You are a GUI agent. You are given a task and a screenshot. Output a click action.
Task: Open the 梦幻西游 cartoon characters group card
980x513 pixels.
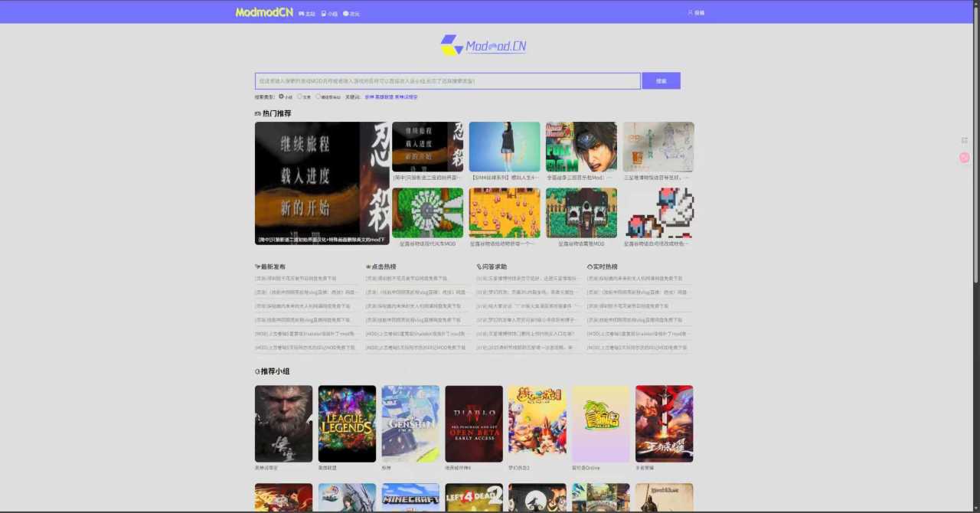click(537, 423)
